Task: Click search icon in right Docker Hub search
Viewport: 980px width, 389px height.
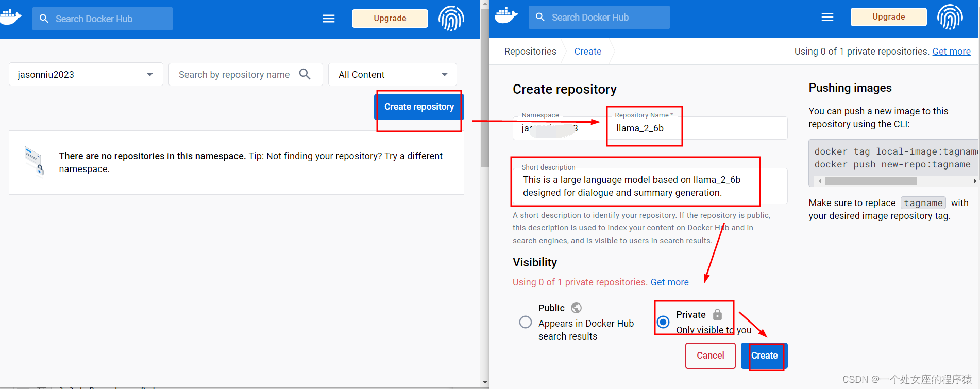Action: pos(540,17)
